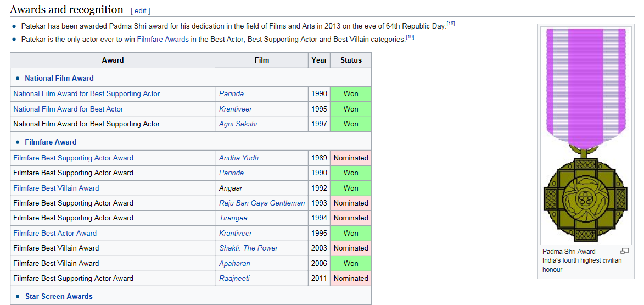Open the Tirangaa film link
The width and height of the screenshot is (644, 305).
[x=233, y=218]
